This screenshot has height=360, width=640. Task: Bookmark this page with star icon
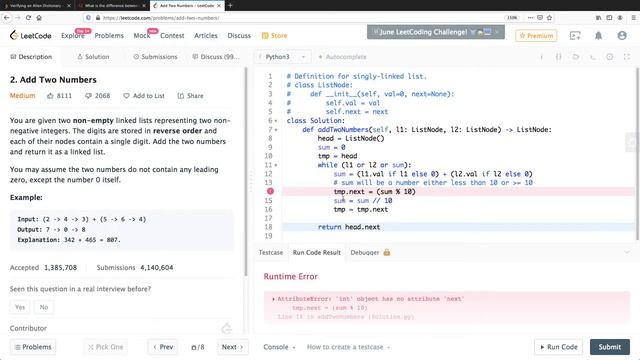tap(549, 18)
